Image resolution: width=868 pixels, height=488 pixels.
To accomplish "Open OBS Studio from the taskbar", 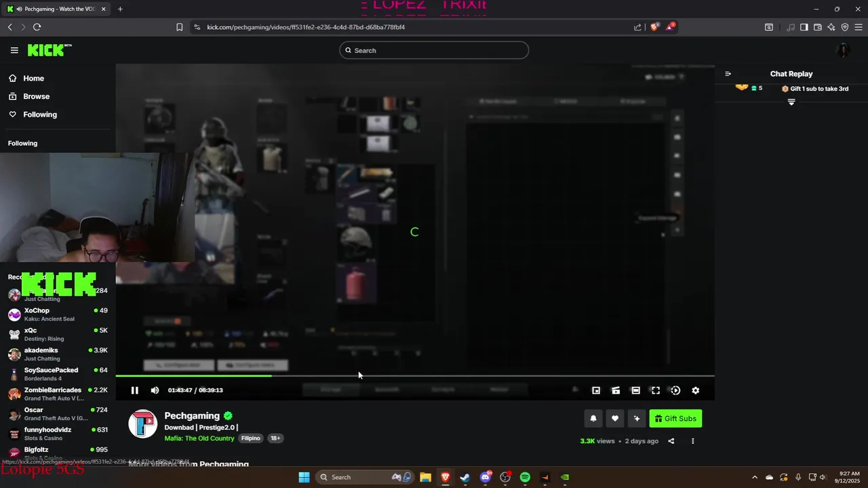I will point(505,477).
